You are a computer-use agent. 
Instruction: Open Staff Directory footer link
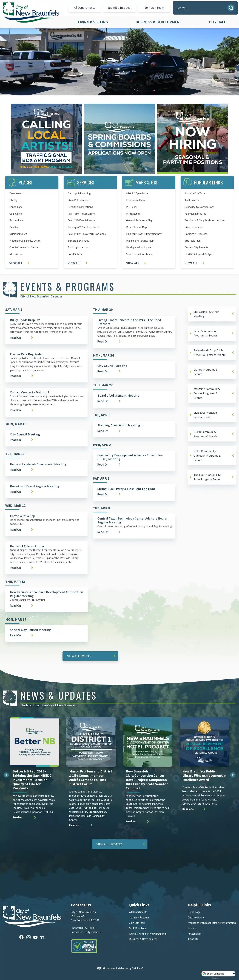click(138, 928)
